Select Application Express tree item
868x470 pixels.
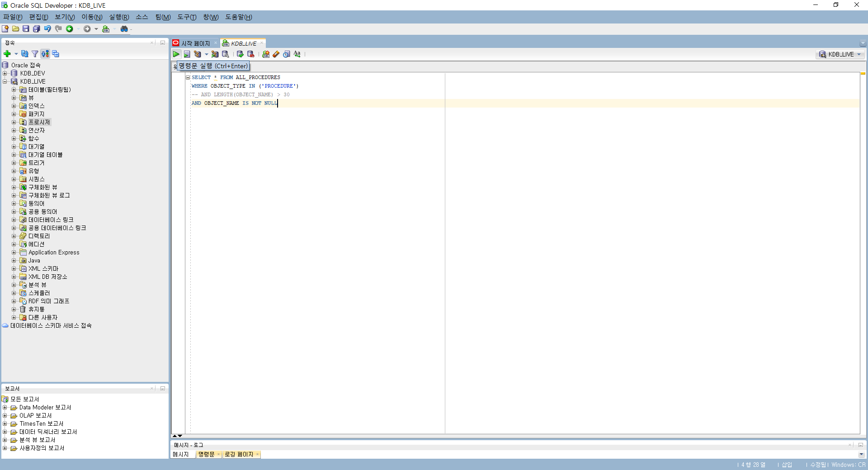coord(54,252)
